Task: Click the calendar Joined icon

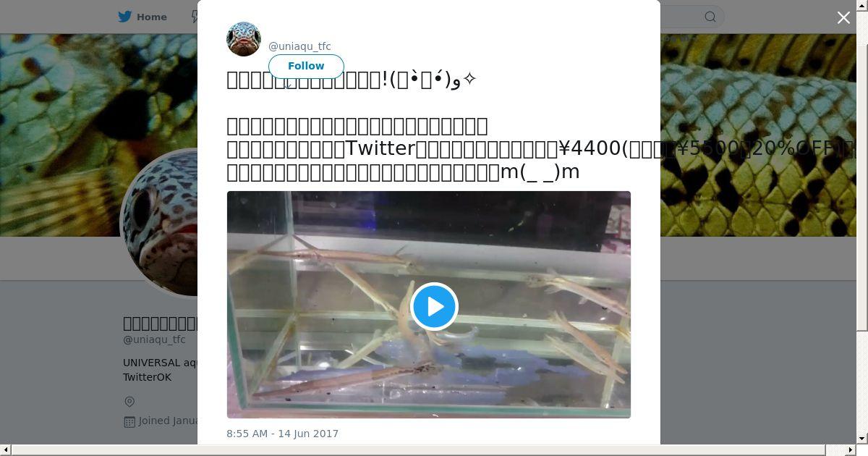Action: (x=129, y=421)
